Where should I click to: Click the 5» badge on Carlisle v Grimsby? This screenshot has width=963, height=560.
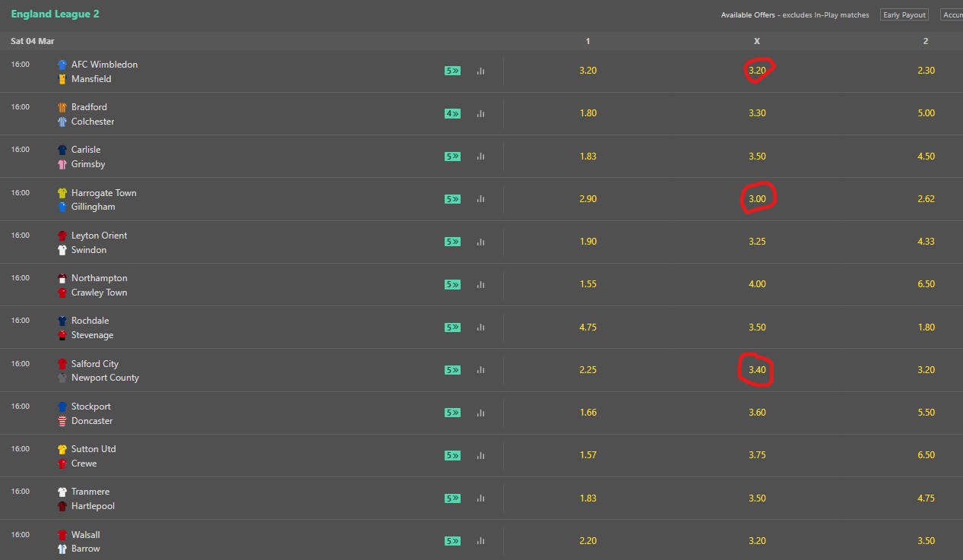pos(453,157)
